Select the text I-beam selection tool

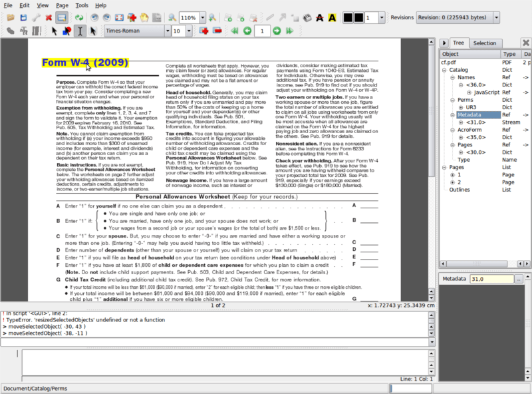80,31
